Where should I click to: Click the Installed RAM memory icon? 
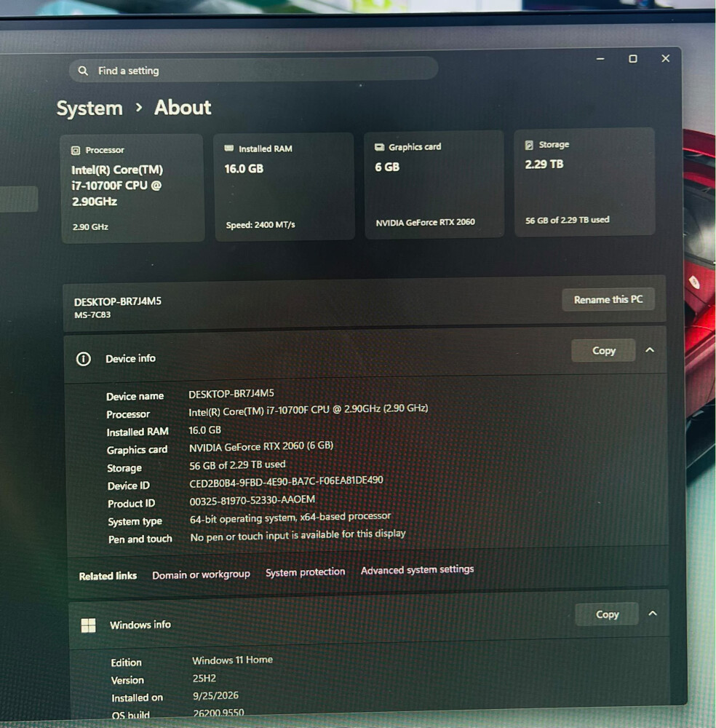coord(228,148)
